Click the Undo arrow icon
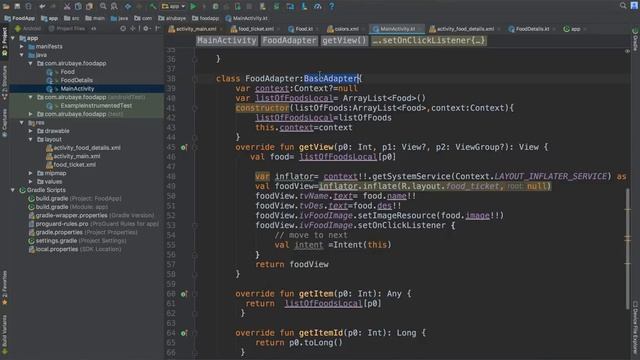 pos(42,6)
